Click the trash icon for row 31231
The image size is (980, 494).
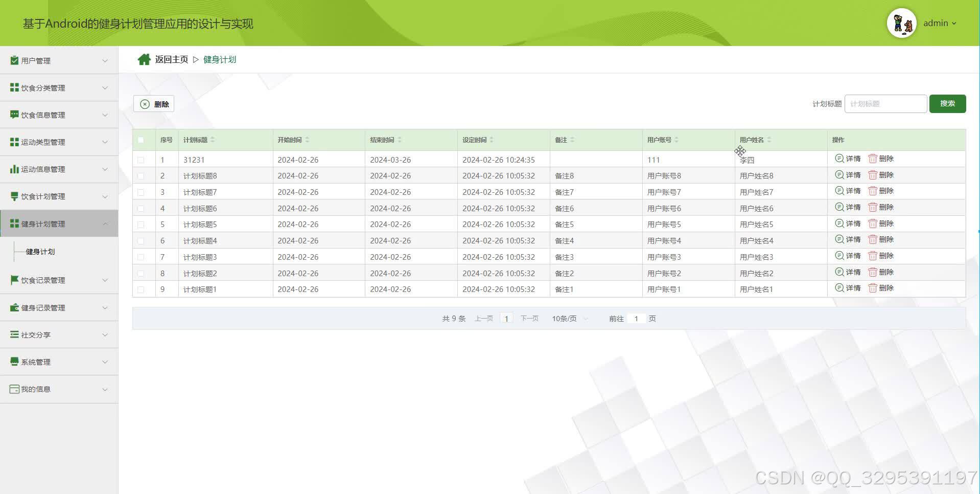coord(873,159)
